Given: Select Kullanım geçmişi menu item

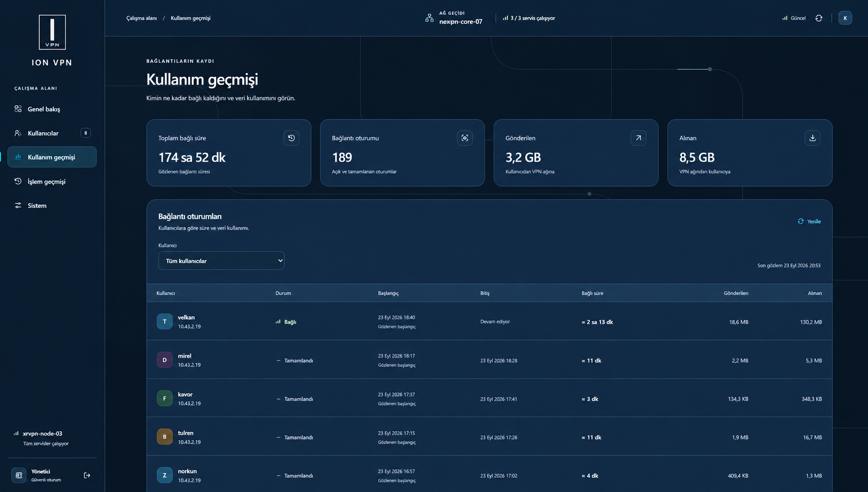Looking at the screenshot, I should [52, 157].
